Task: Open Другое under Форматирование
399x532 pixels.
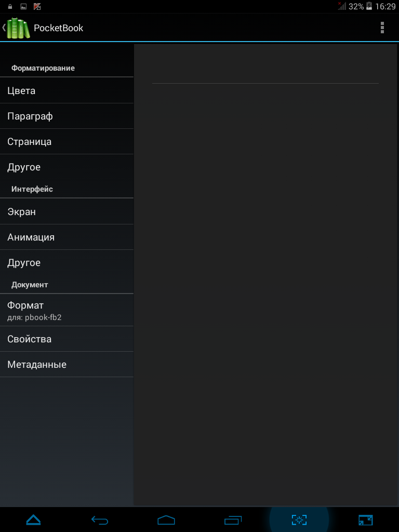Action: [66, 167]
